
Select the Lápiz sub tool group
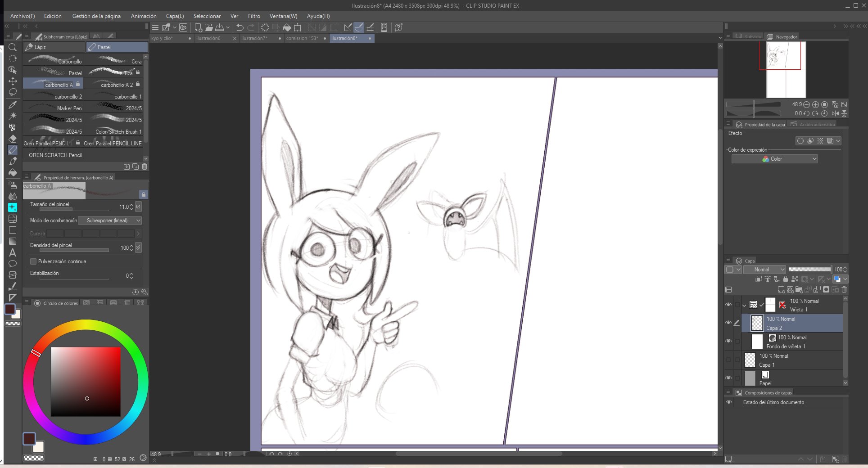(x=54, y=47)
